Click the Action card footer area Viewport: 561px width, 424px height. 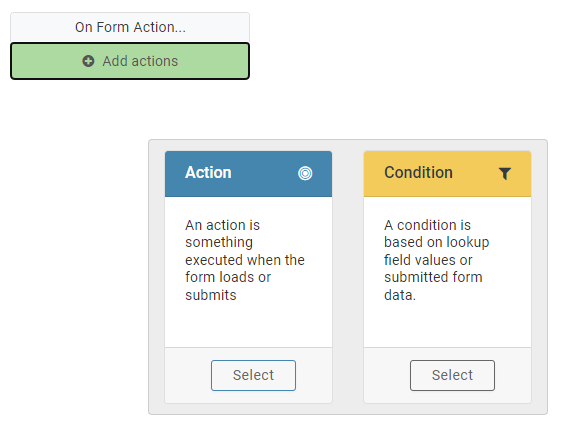[x=248, y=375]
